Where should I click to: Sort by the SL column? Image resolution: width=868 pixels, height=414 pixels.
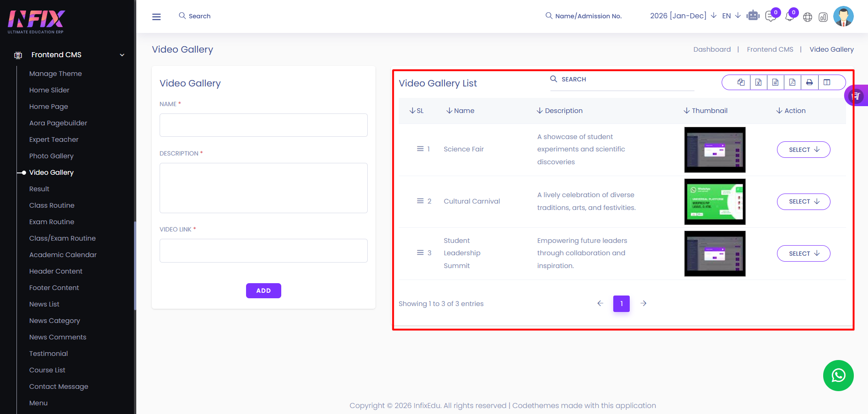417,111
